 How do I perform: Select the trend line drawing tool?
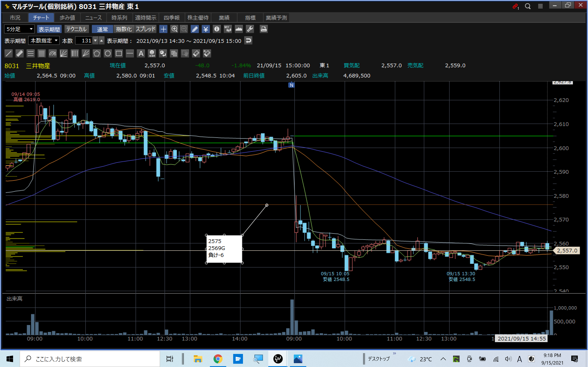tap(9, 53)
